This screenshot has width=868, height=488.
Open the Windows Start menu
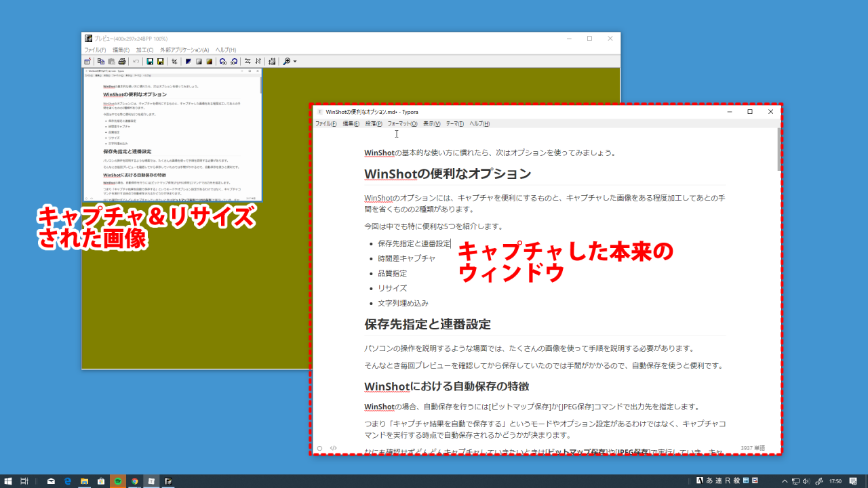[x=8, y=481]
